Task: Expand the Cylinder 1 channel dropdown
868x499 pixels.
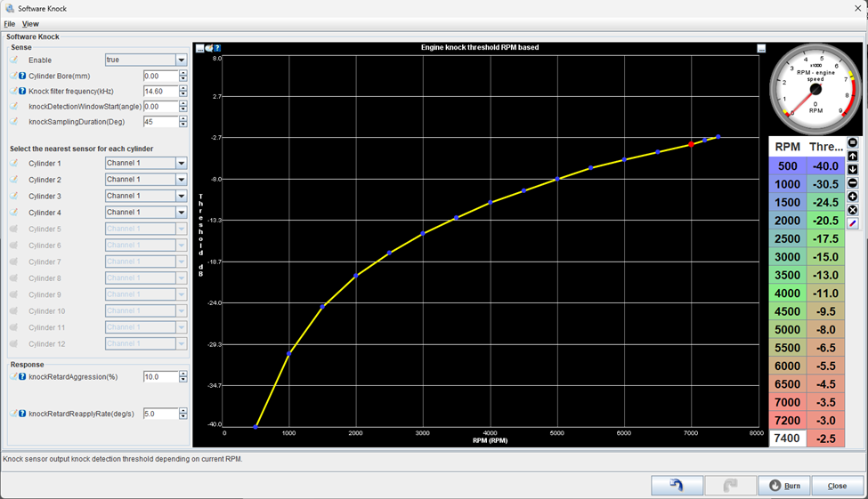Action: 181,164
